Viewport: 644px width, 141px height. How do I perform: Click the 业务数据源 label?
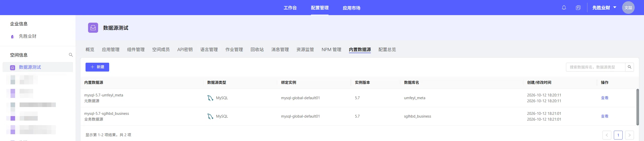coord(94,119)
